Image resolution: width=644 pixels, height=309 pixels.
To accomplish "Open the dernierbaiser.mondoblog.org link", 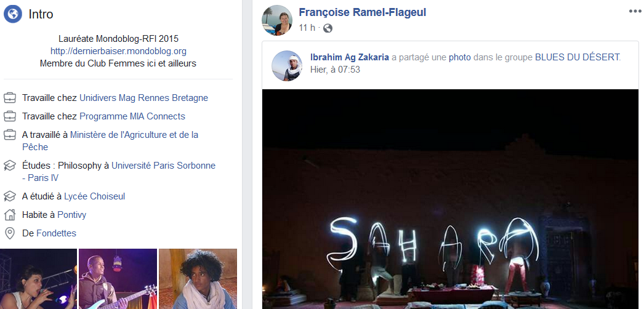I will [118, 51].
